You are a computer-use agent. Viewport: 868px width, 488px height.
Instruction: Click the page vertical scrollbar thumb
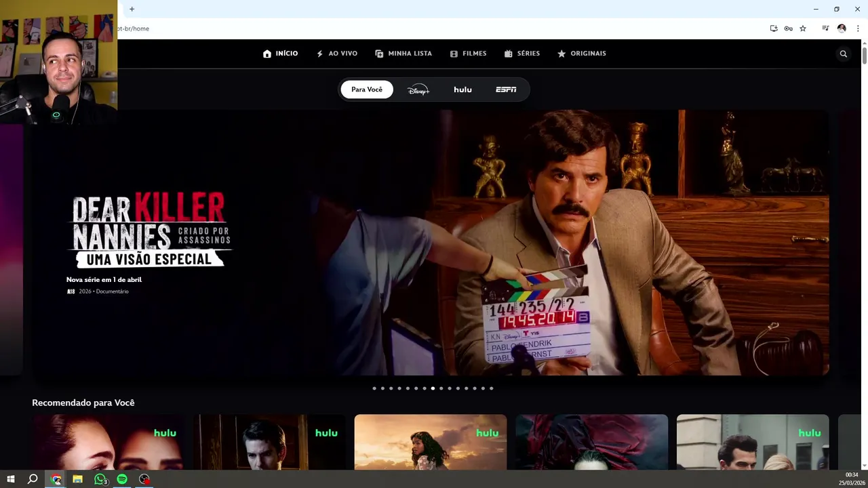[x=864, y=56]
